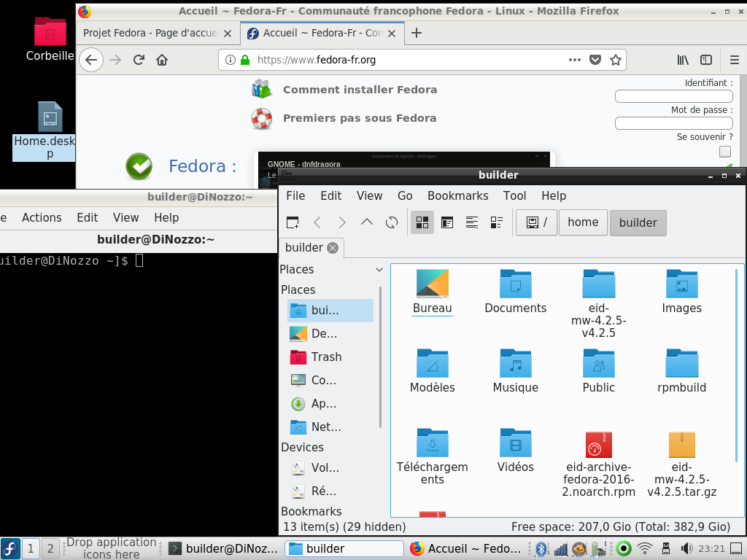Click Firefox back arrow button
The height and width of the screenshot is (560, 747).
tap(91, 60)
